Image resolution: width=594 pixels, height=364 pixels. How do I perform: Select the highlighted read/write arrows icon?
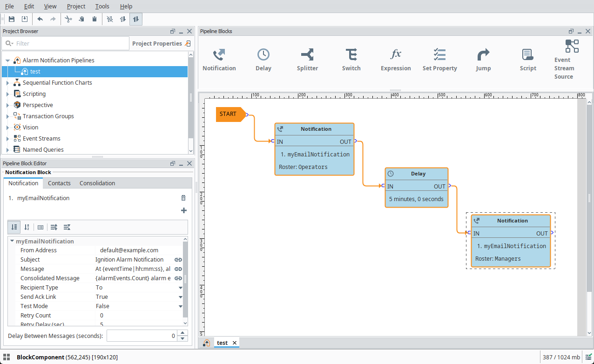(136, 19)
